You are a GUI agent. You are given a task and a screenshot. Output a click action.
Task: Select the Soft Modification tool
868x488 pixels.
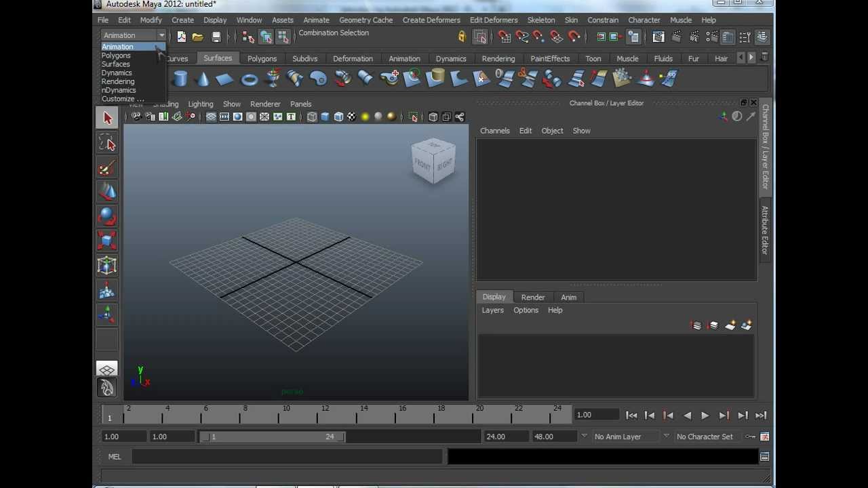(107, 290)
